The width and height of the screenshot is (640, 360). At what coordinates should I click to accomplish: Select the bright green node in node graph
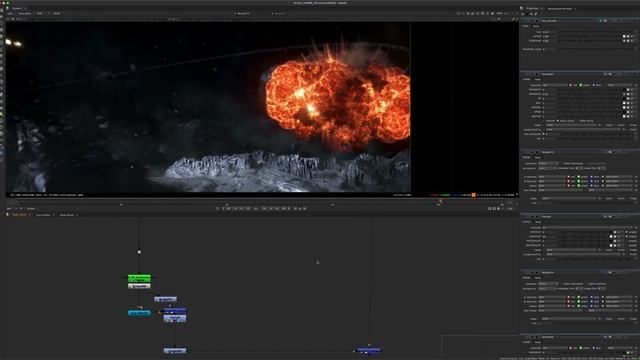(139, 278)
